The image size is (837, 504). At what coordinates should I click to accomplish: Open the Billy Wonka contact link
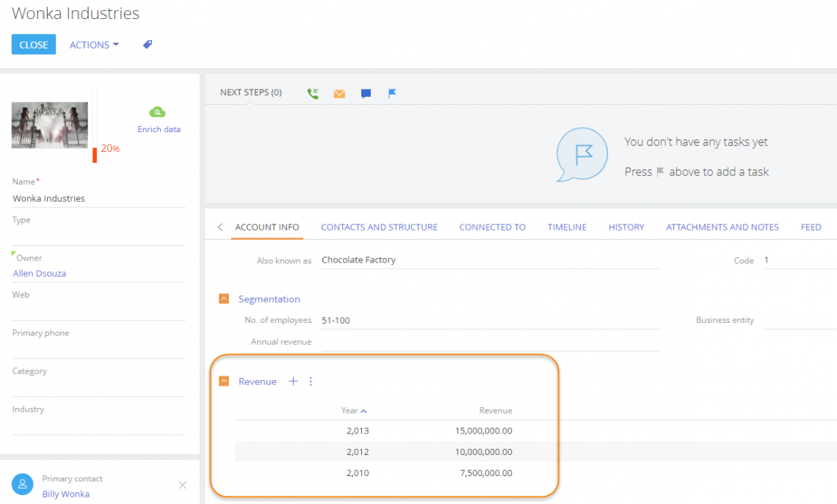coord(65,494)
